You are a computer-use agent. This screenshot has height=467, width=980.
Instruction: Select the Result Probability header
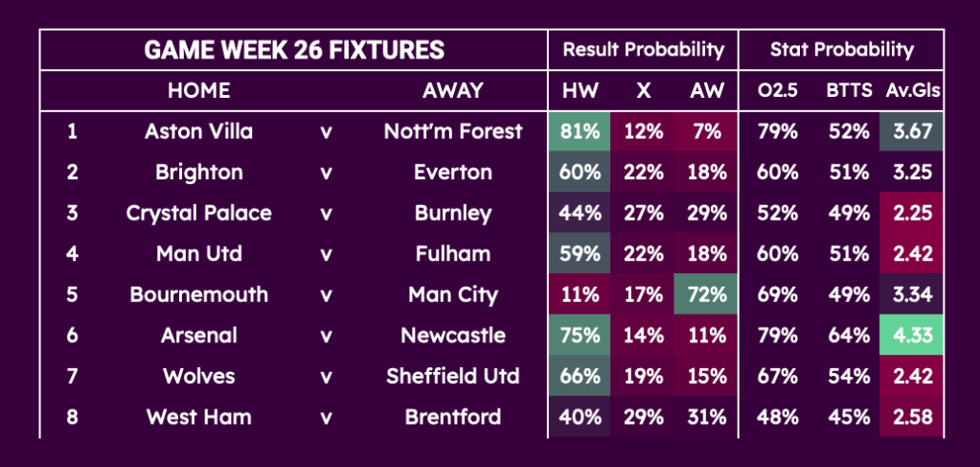click(x=644, y=50)
